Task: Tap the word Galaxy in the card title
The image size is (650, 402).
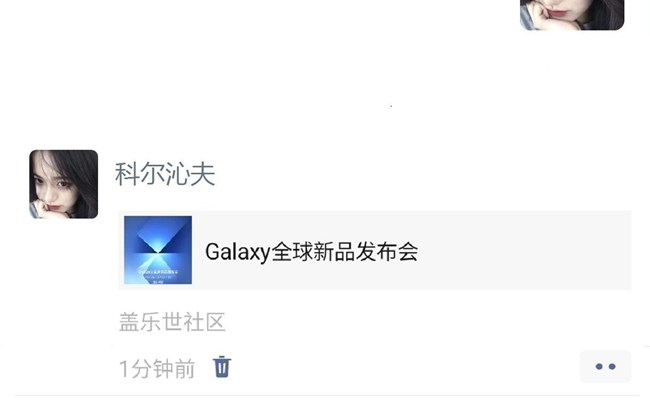Action: [238, 252]
